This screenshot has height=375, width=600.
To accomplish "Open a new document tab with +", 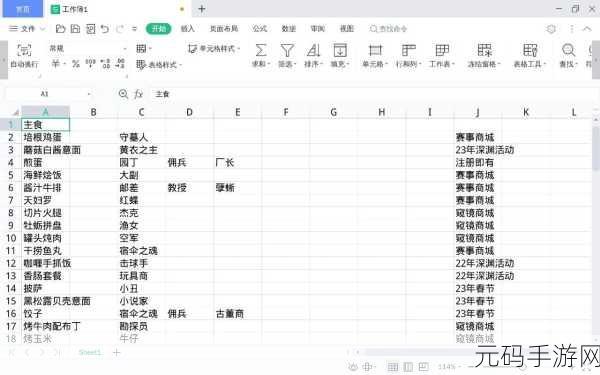I will click(x=202, y=9).
